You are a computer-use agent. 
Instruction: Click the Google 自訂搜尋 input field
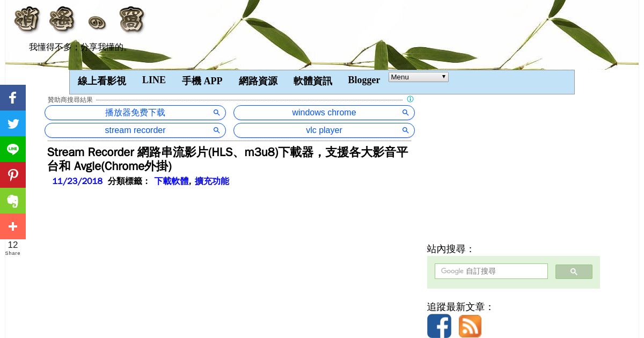491,271
